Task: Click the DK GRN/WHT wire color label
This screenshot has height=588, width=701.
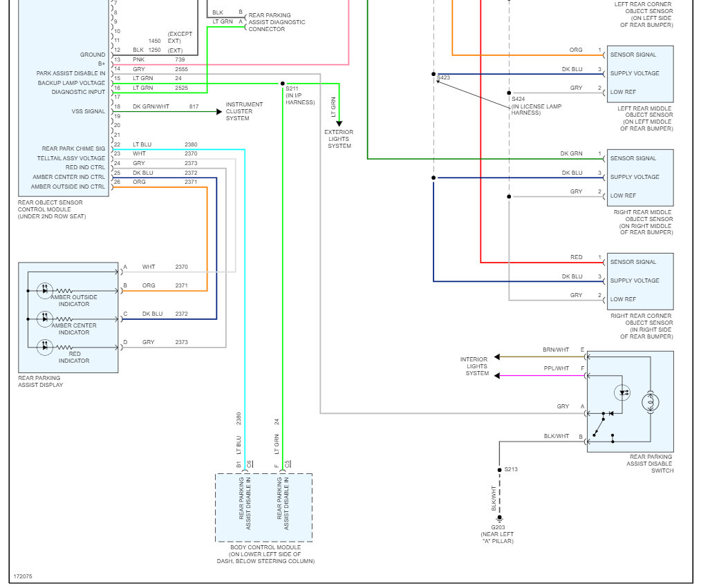Action: pyautogui.click(x=151, y=107)
